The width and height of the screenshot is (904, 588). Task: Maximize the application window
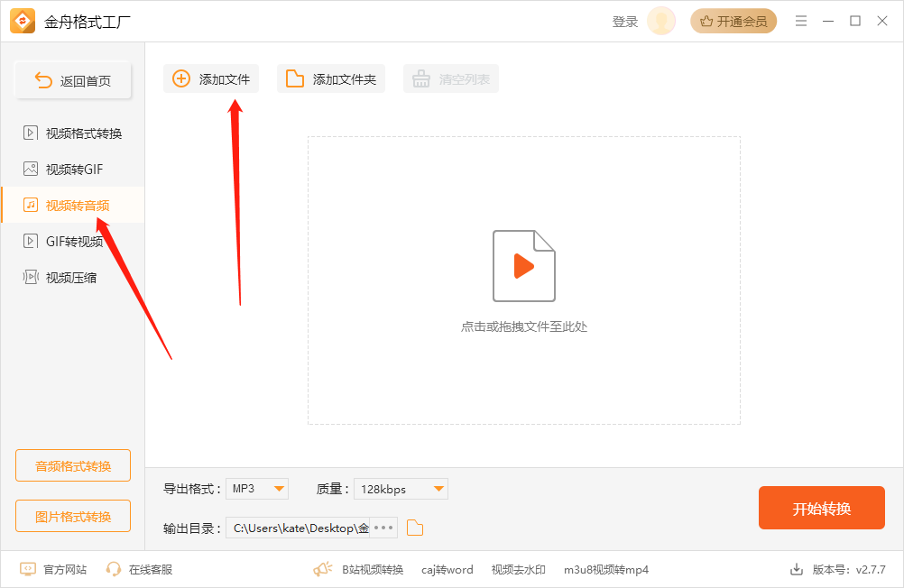(x=855, y=22)
